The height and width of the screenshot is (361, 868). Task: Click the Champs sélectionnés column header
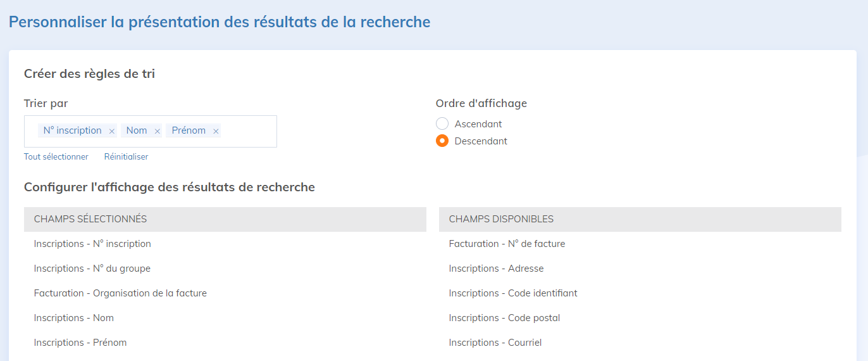pyautogui.click(x=90, y=219)
